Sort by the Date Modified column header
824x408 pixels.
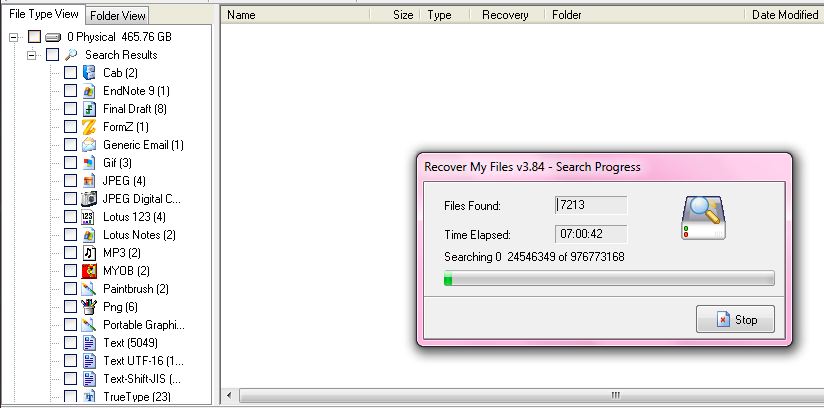point(785,15)
